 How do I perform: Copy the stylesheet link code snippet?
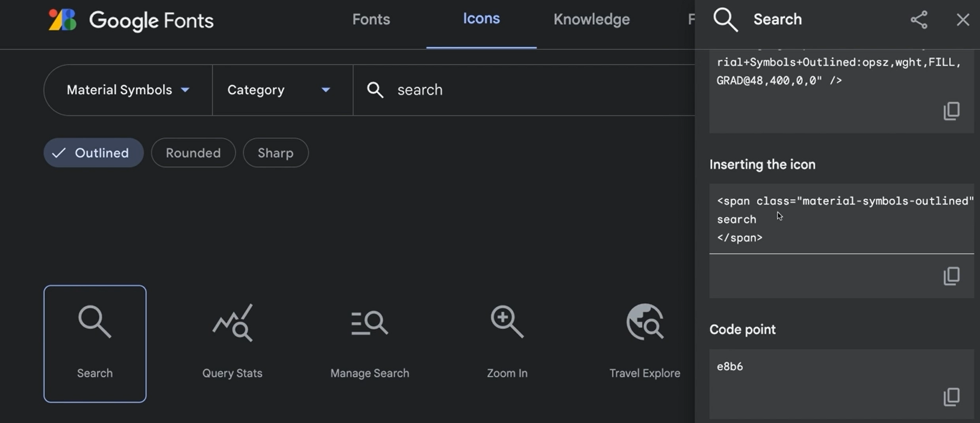[952, 111]
